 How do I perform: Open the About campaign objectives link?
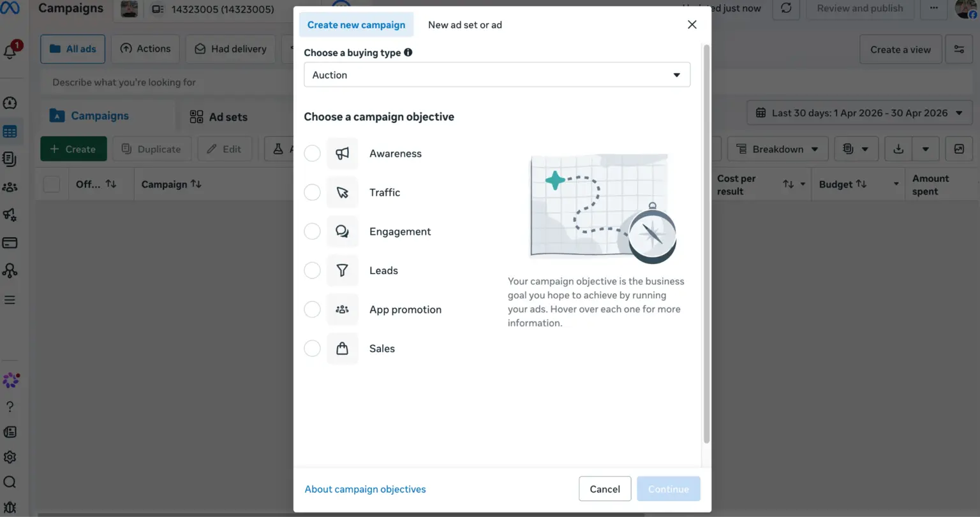(x=365, y=489)
